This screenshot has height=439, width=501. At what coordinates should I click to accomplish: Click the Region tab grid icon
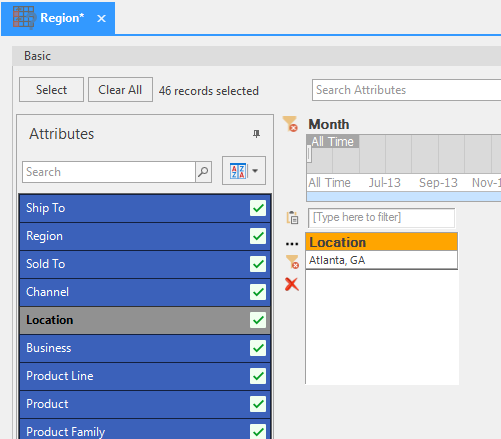click(24, 17)
